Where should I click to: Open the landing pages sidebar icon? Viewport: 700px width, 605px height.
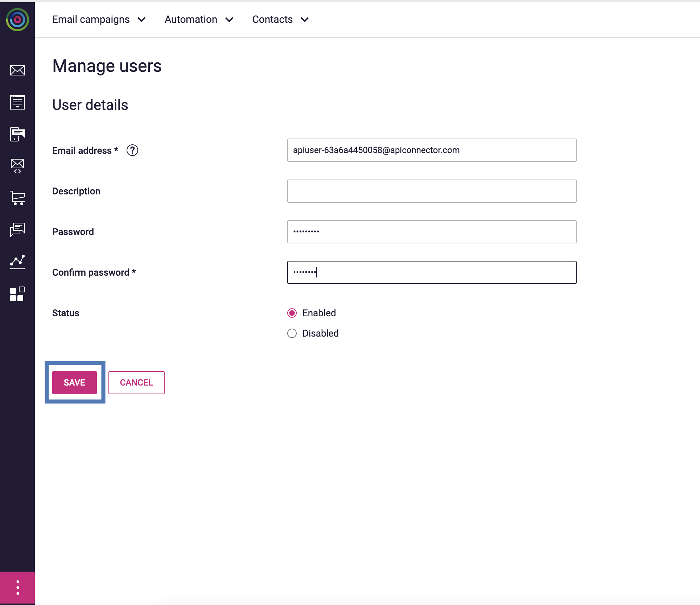click(17, 102)
